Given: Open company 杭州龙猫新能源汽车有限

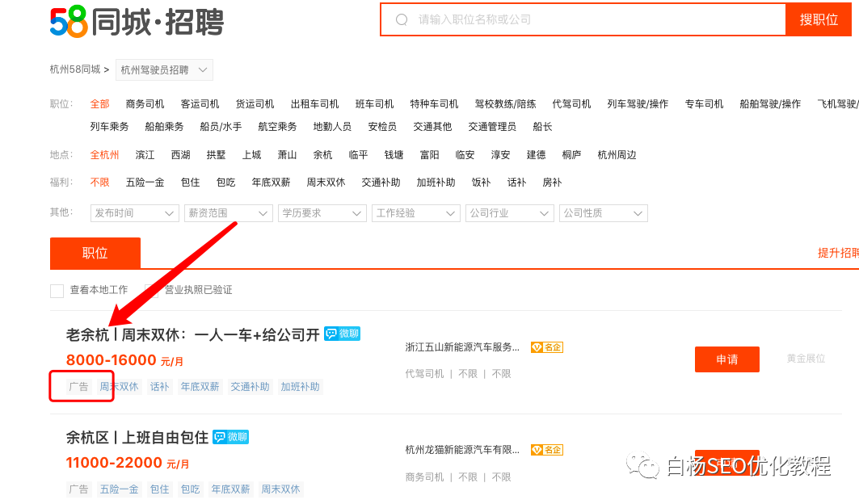Looking at the screenshot, I should coord(462,450).
